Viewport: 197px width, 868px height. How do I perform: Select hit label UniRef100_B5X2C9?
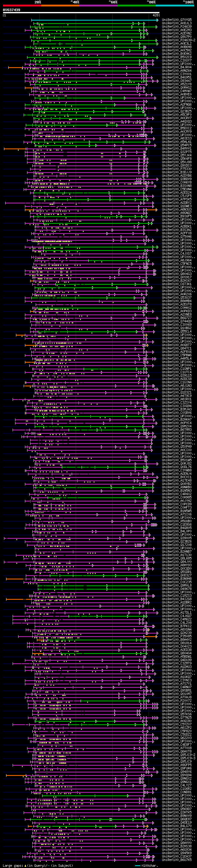(x=177, y=57)
